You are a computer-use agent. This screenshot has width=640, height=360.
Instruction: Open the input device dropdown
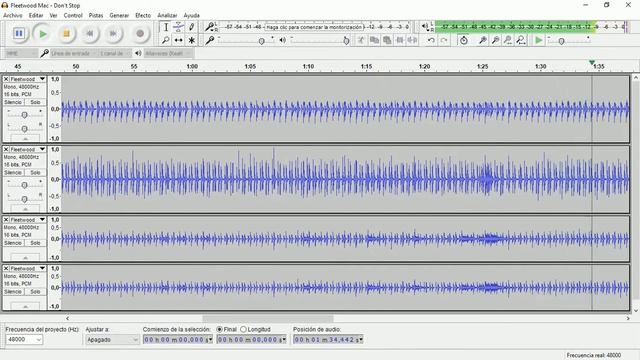74,53
